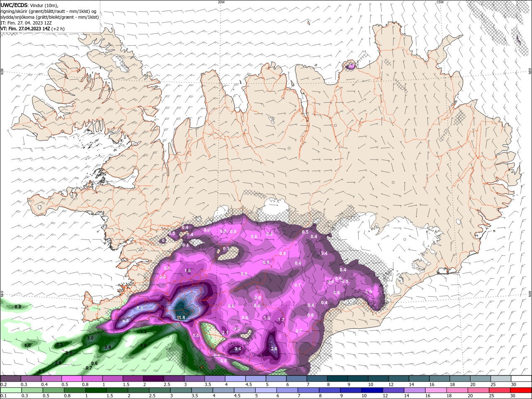Click the 0.9 value label on the map
The image size is (532, 399).
[x=266, y=262]
